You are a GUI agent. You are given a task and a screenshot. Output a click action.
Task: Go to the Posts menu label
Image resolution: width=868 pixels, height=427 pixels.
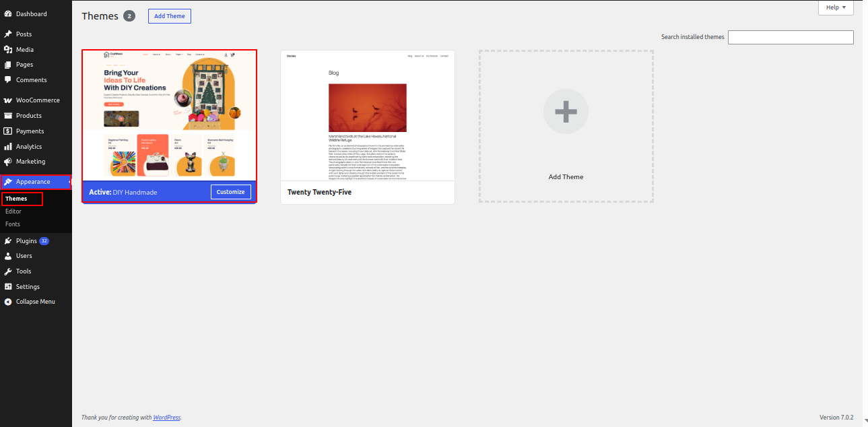click(x=24, y=34)
